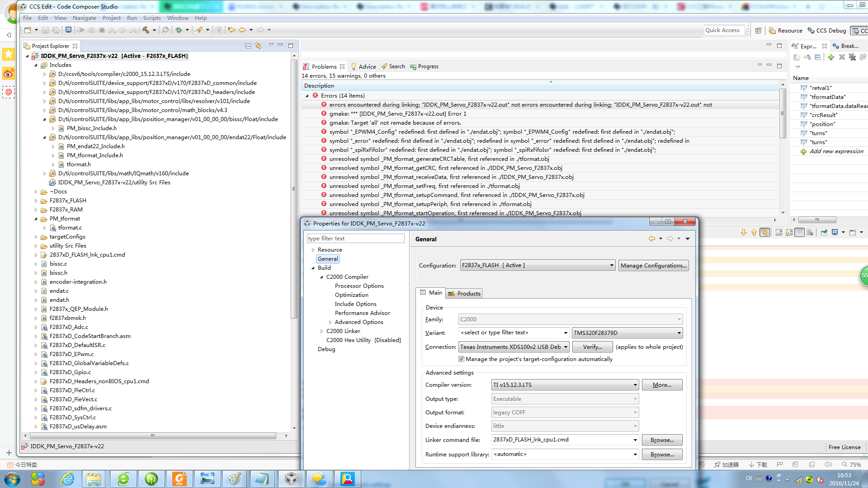Expand the F2837x_RAM folder
Viewport: 868px width, 488px height.
[x=36, y=210]
